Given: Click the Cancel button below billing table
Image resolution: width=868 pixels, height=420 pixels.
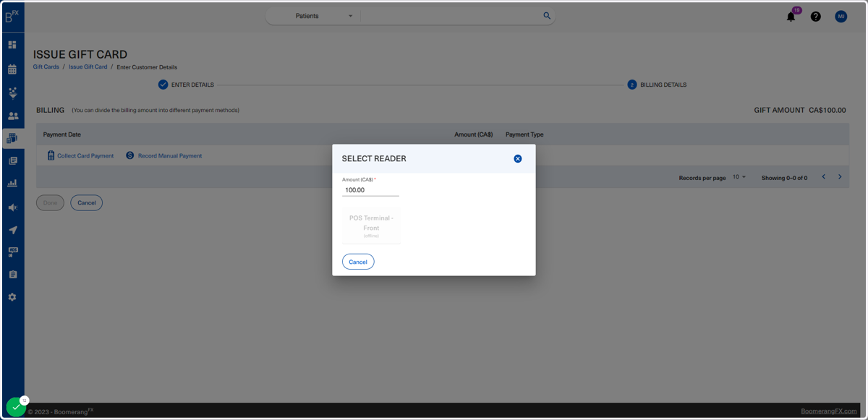Looking at the screenshot, I should pos(87,202).
